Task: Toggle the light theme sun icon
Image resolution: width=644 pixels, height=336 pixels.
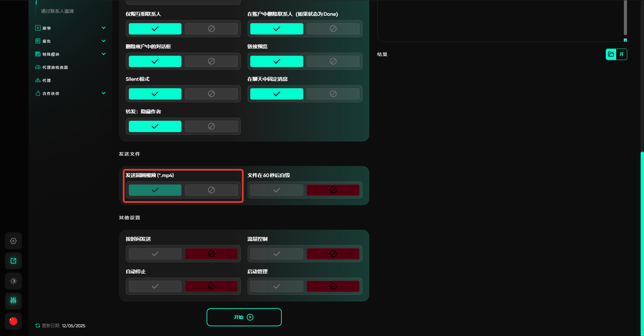Action: [x=13, y=281]
